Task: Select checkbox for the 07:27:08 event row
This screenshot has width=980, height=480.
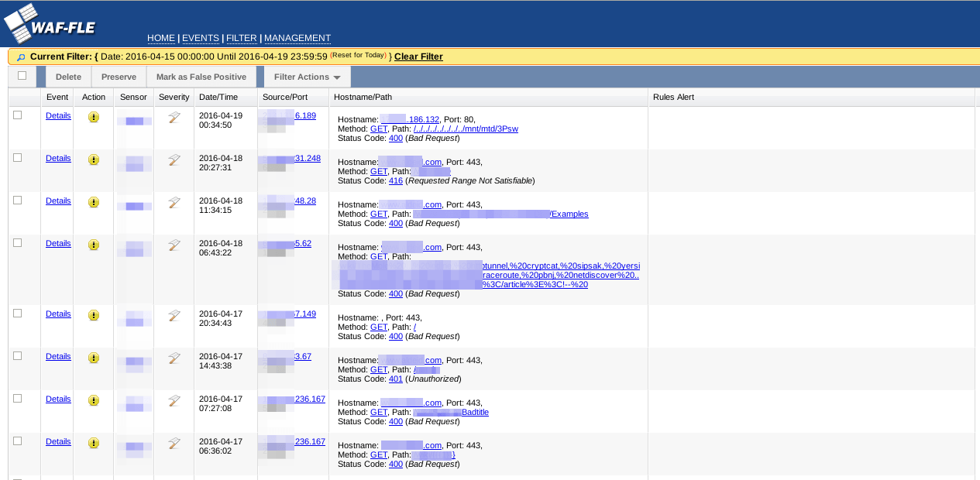Action: 18,398
